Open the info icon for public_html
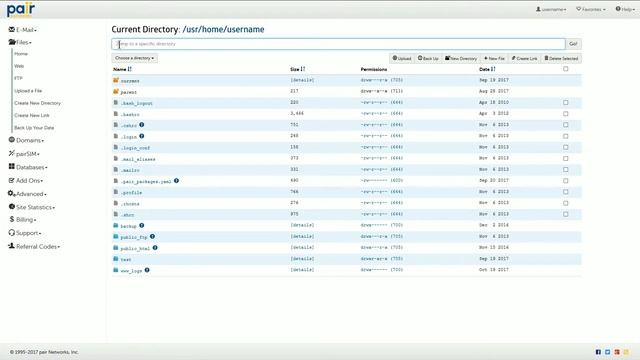 (155, 248)
